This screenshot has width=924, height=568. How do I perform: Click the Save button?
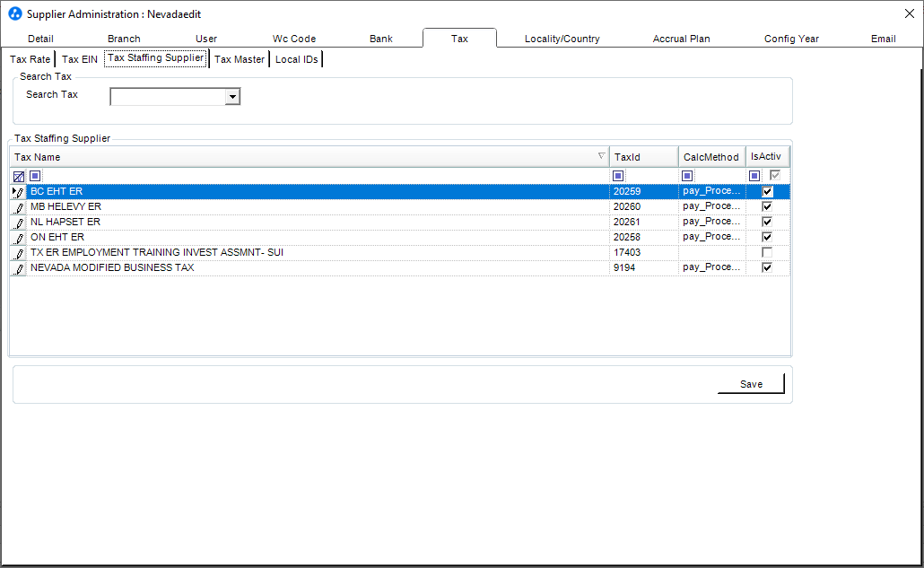tap(751, 383)
